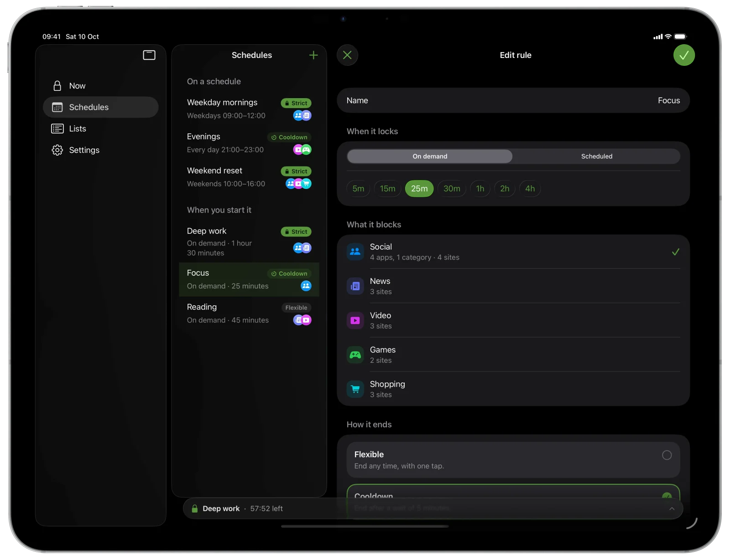Toggle the News blocklist row
Image resolution: width=730 pixels, height=560 pixels.
point(513,286)
